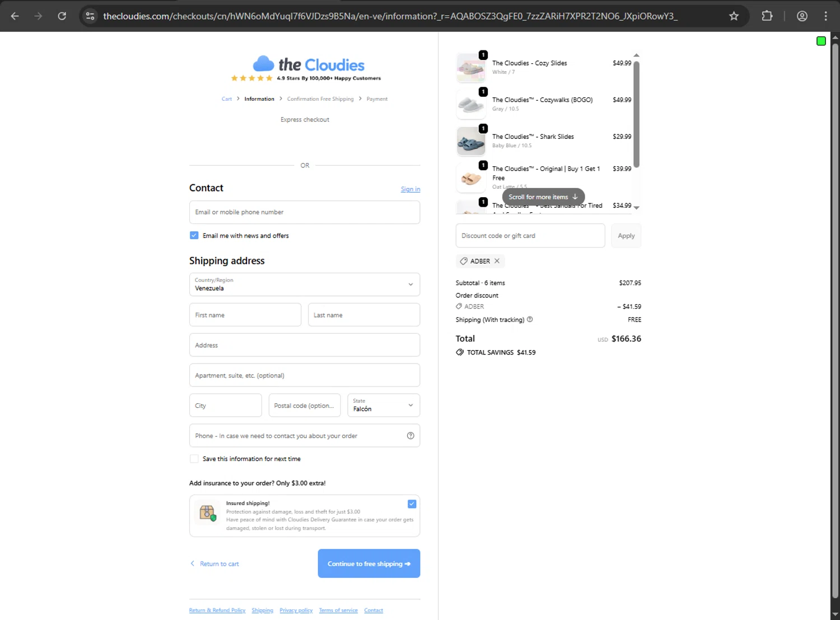Click Cozywalks (BOGO) product thumbnail
The image size is (840, 620).
pyautogui.click(x=471, y=104)
